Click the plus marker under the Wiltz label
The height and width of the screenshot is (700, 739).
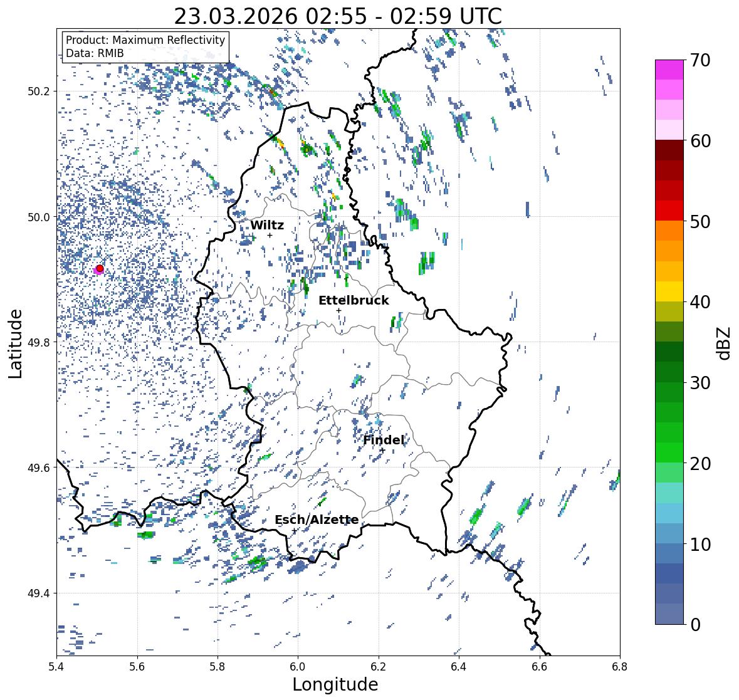tap(270, 236)
